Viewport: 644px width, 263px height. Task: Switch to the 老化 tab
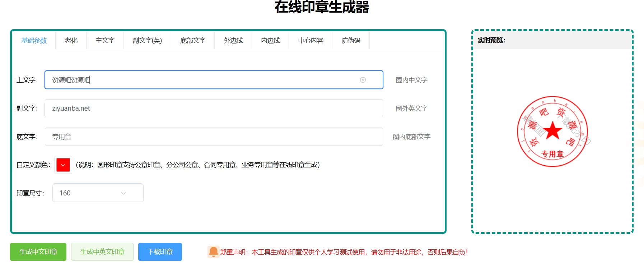[x=71, y=41]
